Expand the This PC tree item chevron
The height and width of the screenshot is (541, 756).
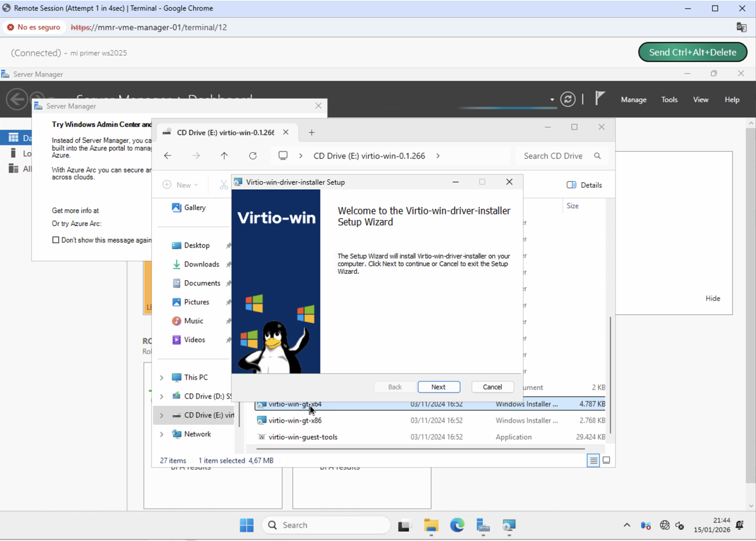click(x=162, y=377)
